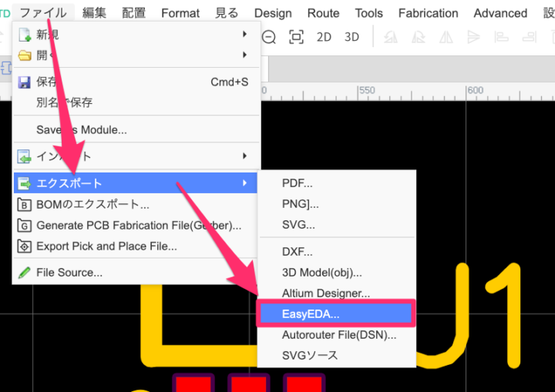Export as PDF... from the submenu

click(297, 183)
